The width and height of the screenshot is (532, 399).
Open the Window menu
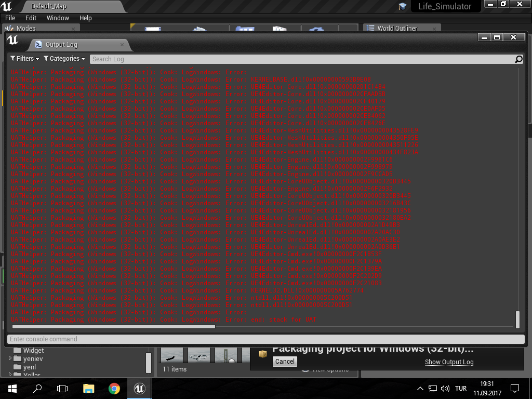click(58, 18)
